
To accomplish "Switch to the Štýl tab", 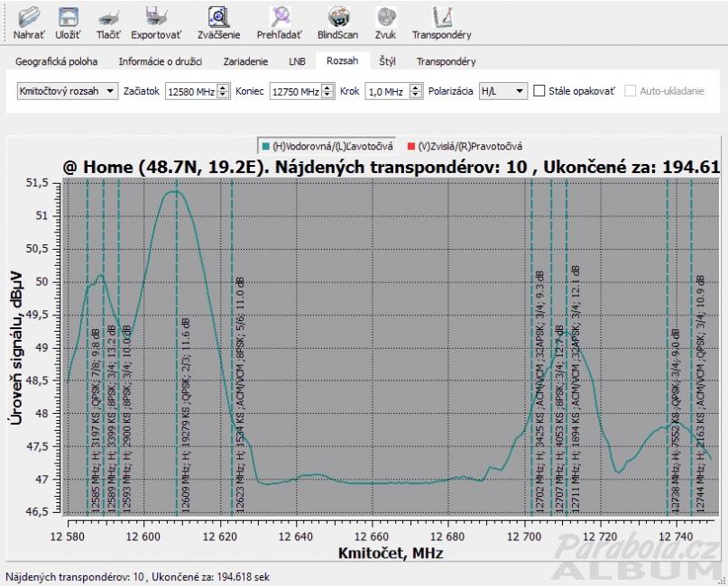I will point(387,61).
